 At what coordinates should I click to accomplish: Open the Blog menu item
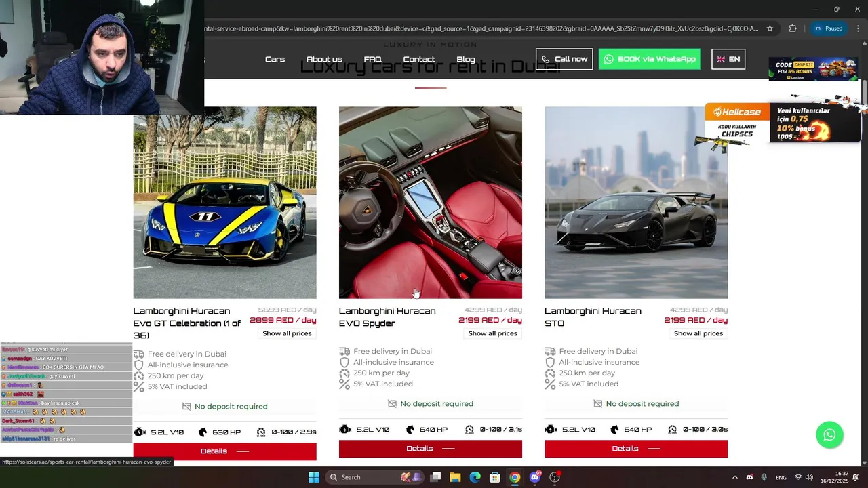(x=466, y=59)
